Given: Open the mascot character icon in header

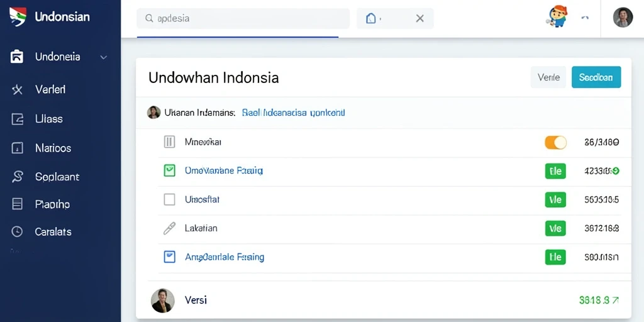Looking at the screenshot, I should point(557,16).
